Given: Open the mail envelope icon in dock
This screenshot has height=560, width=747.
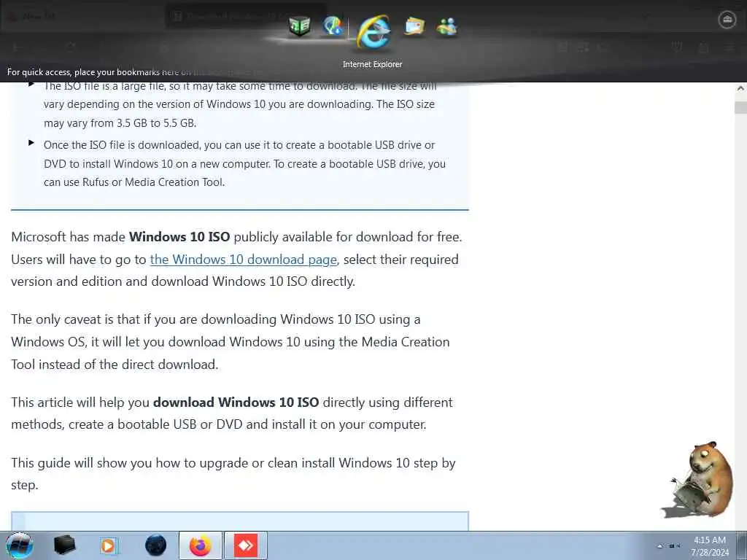Looking at the screenshot, I should (414, 26).
